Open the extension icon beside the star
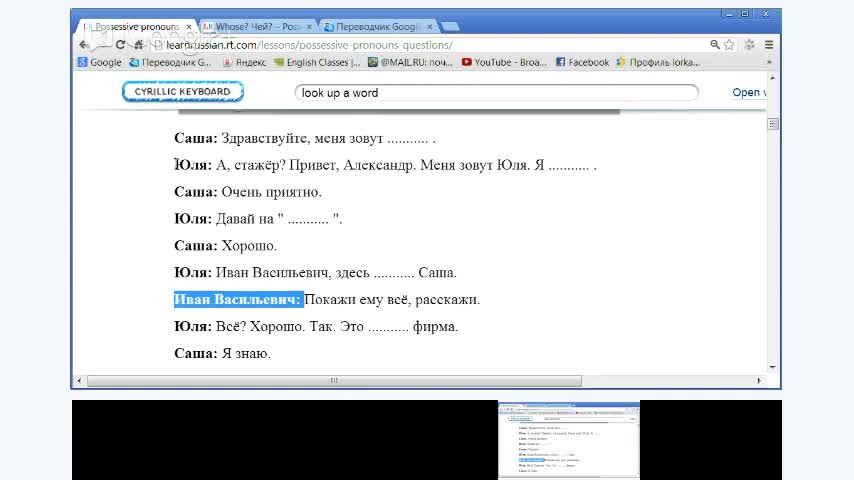 click(749, 45)
